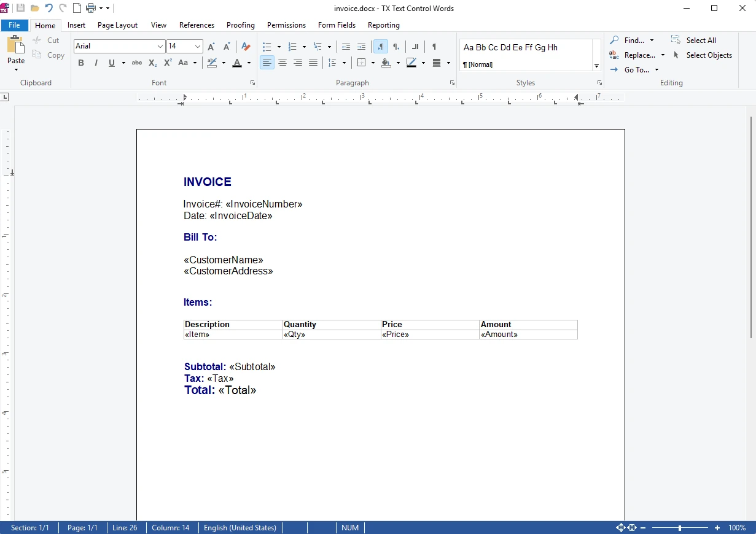Switch to the Page Layout tab
This screenshot has width=756, height=534.
click(x=117, y=25)
